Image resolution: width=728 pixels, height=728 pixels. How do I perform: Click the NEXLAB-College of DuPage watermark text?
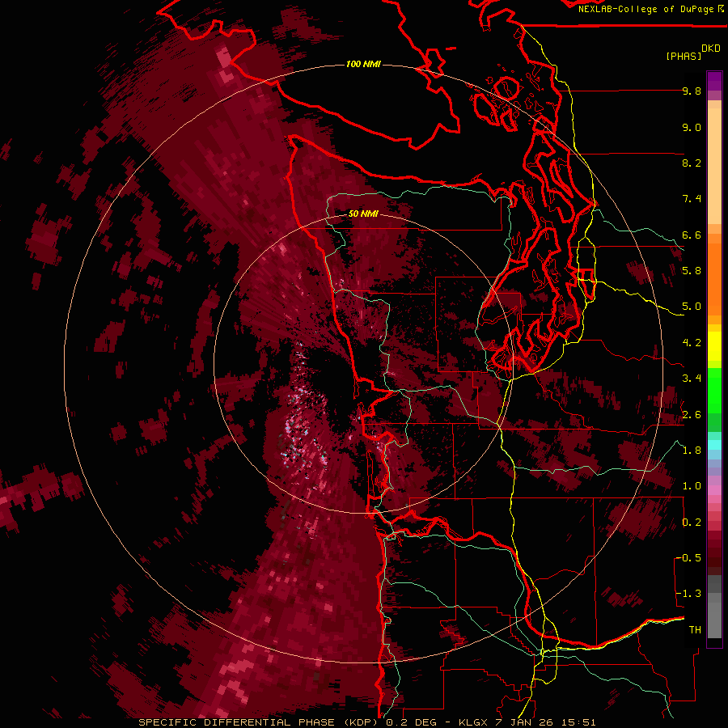(645, 9)
